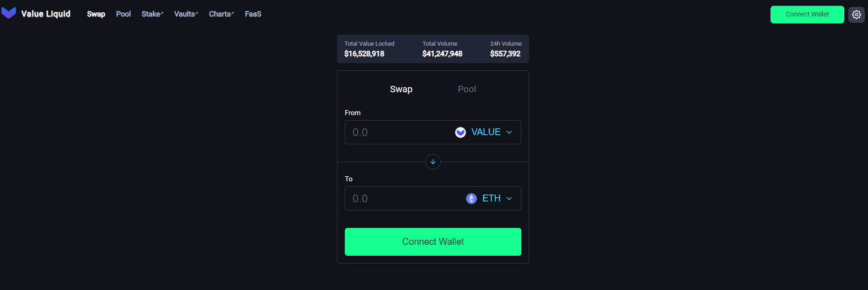
Task: Open Swap in the top navigation
Action: [96, 14]
